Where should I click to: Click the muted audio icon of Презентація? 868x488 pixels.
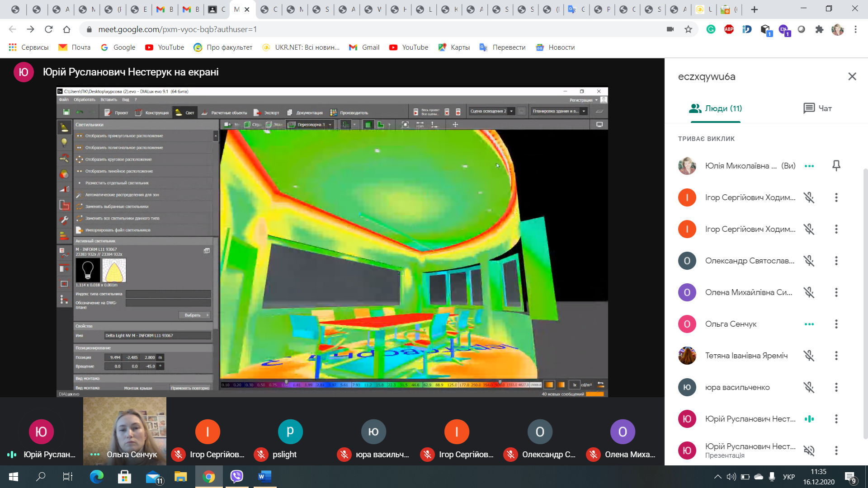pyautogui.click(x=809, y=450)
